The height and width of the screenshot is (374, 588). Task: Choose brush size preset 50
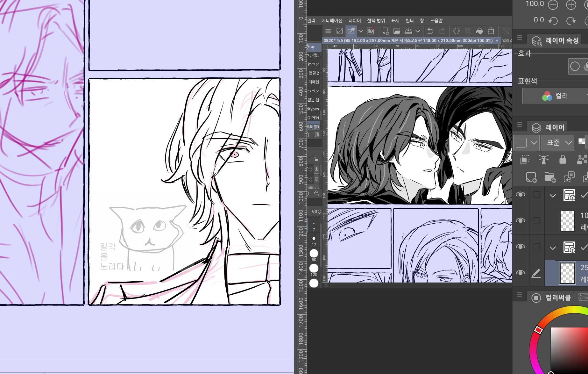[x=314, y=255]
